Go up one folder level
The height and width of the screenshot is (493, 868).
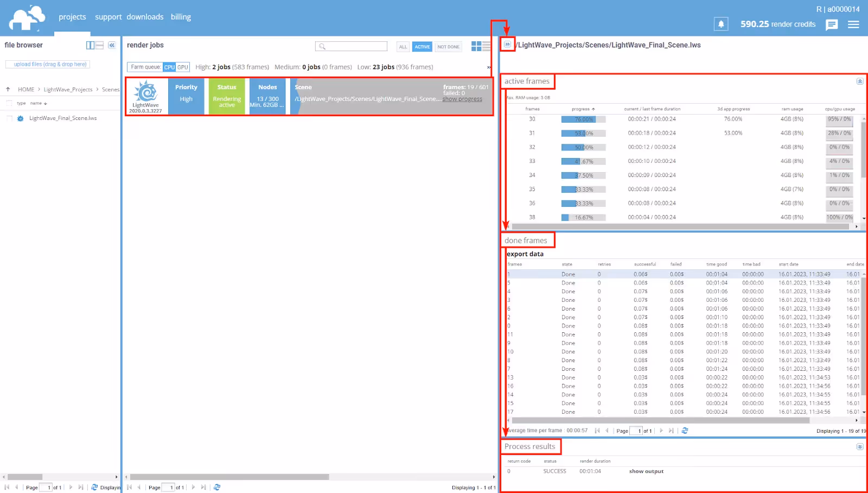pyautogui.click(x=8, y=90)
